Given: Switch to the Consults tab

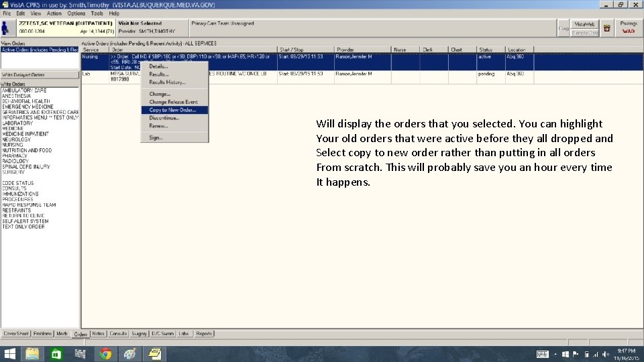Looking at the screenshot, I should [118, 334].
